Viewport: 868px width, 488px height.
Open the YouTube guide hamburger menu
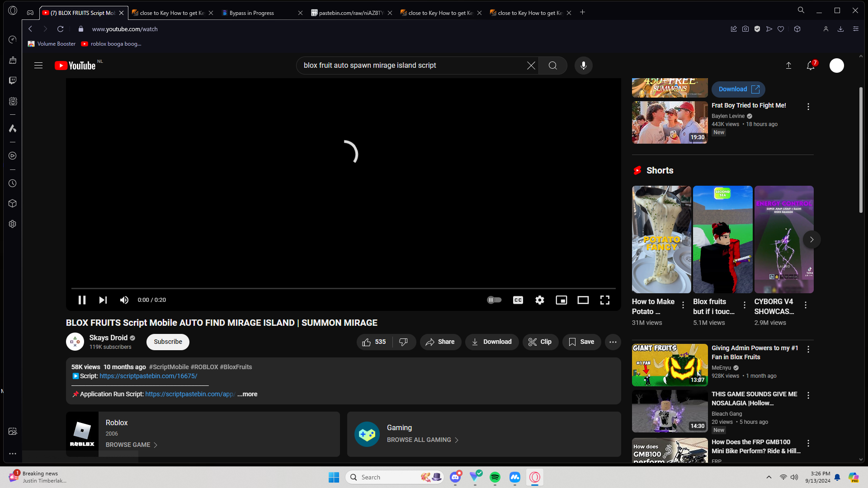pyautogui.click(x=38, y=66)
